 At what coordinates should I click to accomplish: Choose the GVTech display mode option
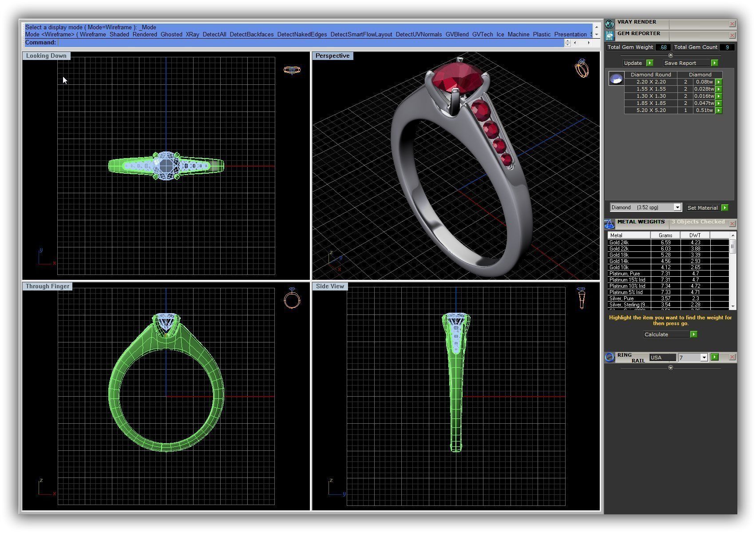(x=483, y=35)
